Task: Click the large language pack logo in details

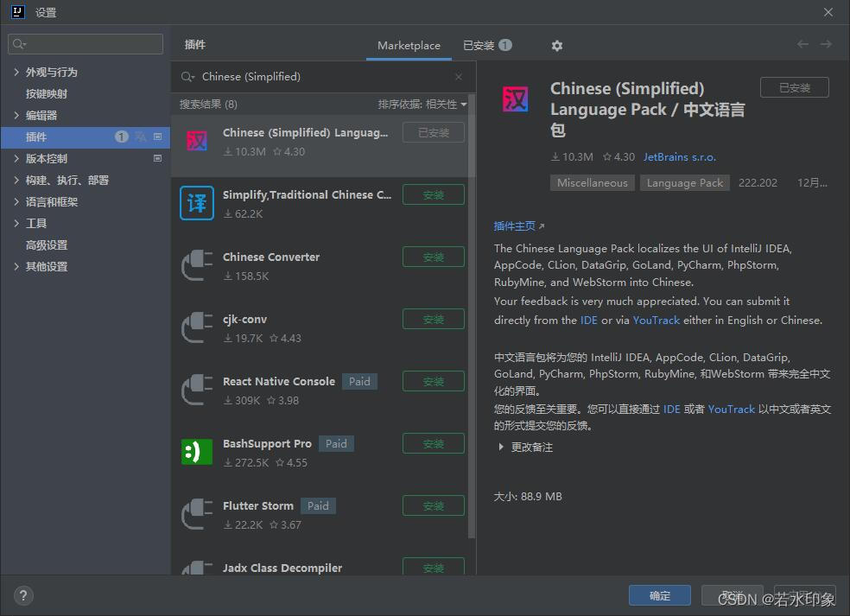Action: click(x=515, y=99)
